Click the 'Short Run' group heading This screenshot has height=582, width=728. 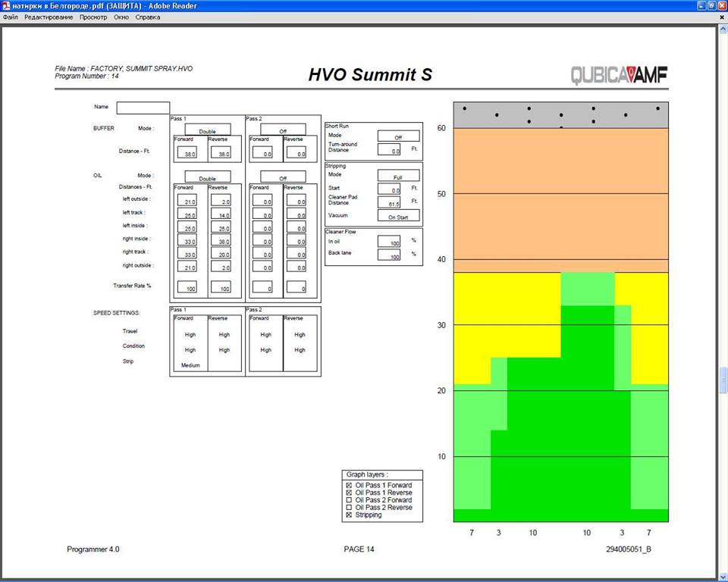(337, 126)
